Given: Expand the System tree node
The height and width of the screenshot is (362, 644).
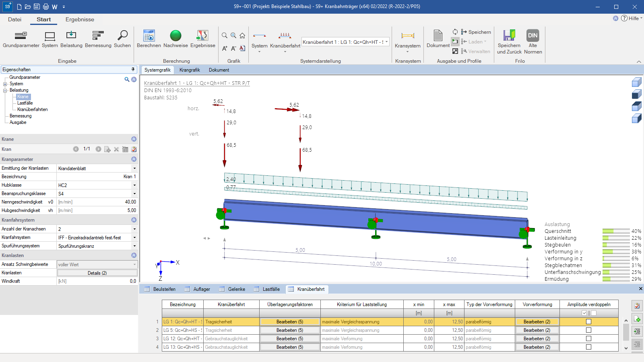Looking at the screenshot, I should [x=5, y=84].
